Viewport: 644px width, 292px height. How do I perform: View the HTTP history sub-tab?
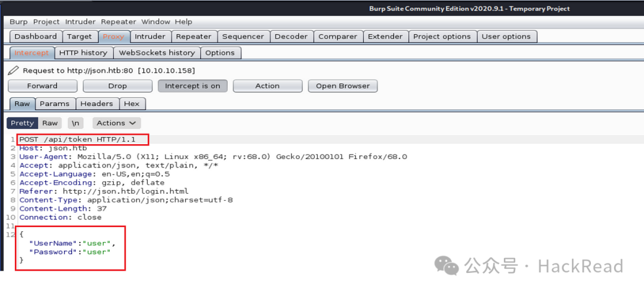click(x=83, y=53)
